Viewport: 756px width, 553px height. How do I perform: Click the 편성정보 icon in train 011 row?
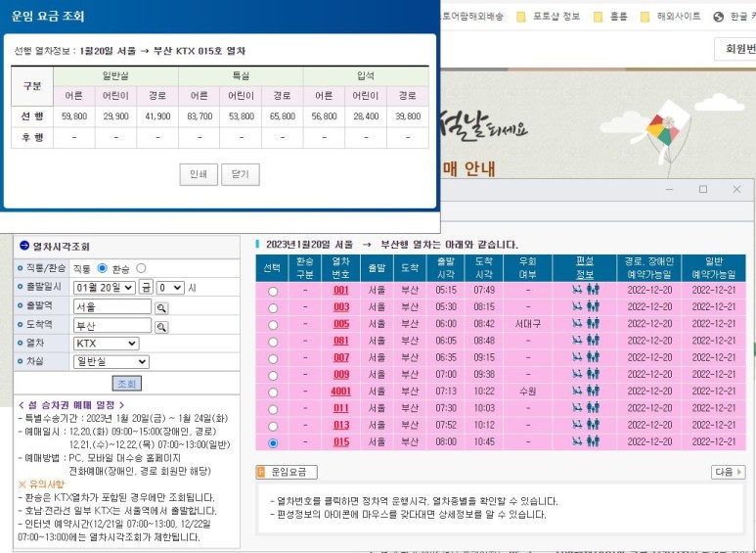tap(585, 408)
